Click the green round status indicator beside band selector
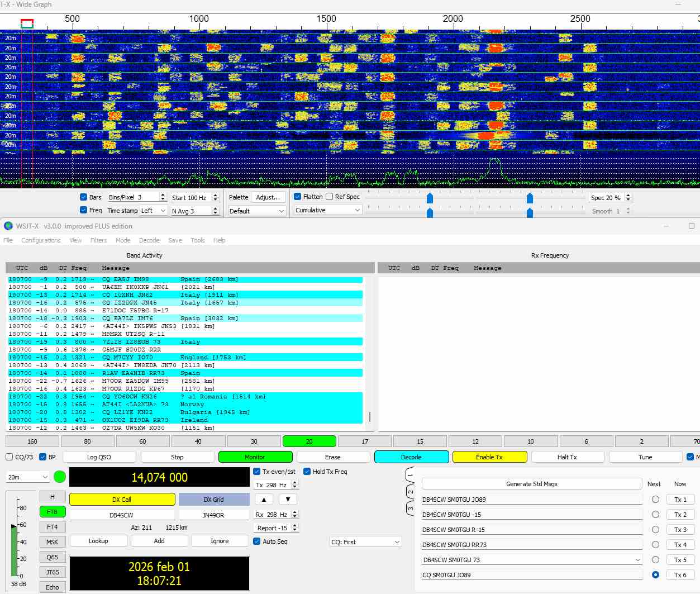The width and height of the screenshot is (700, 594). click(60, 477)
